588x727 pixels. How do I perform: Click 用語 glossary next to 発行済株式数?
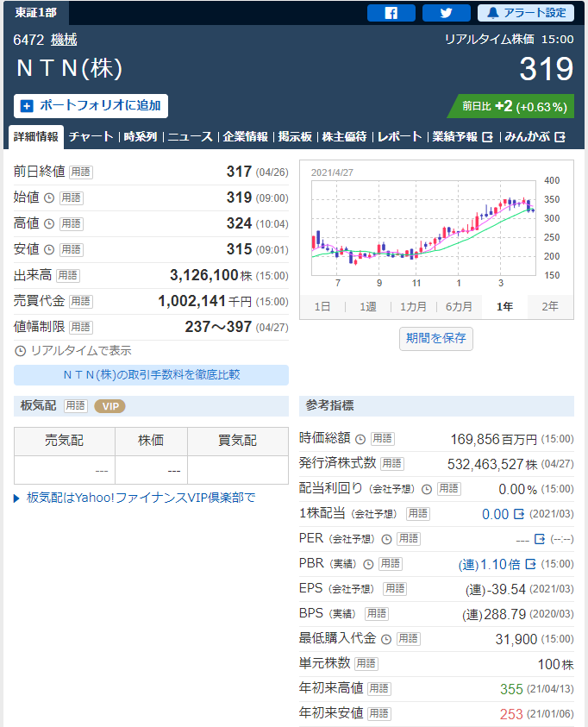pos(392,464)
